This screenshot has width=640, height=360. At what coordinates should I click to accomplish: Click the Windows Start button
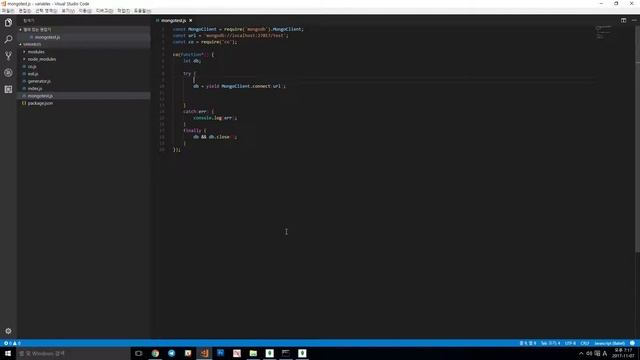point(8,353)
